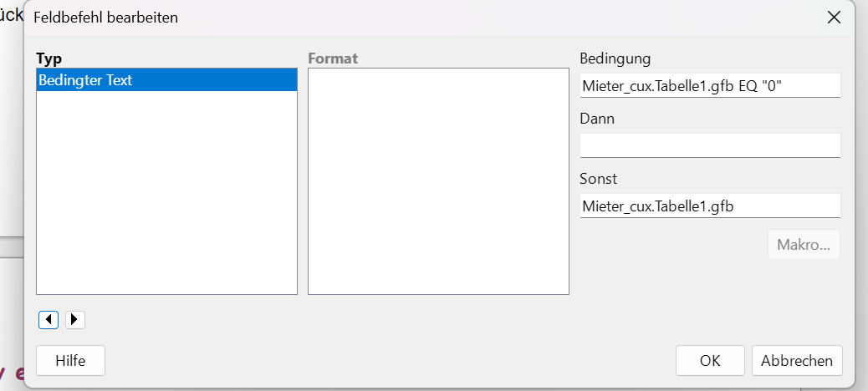
Task: Click into the Bedingung condition field
Action: [x=709, y=85]
